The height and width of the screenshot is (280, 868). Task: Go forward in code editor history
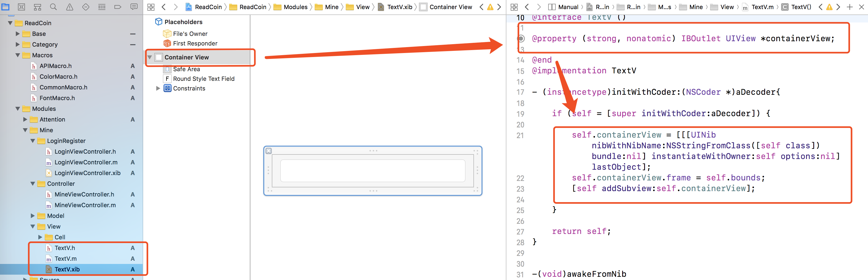pos(539,7)
